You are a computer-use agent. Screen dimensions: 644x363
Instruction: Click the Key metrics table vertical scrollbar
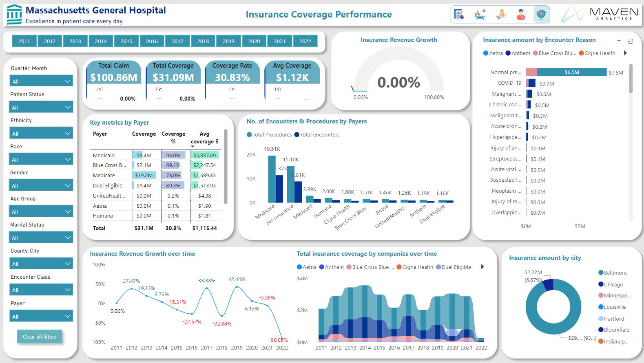click(x=226, y=167)
